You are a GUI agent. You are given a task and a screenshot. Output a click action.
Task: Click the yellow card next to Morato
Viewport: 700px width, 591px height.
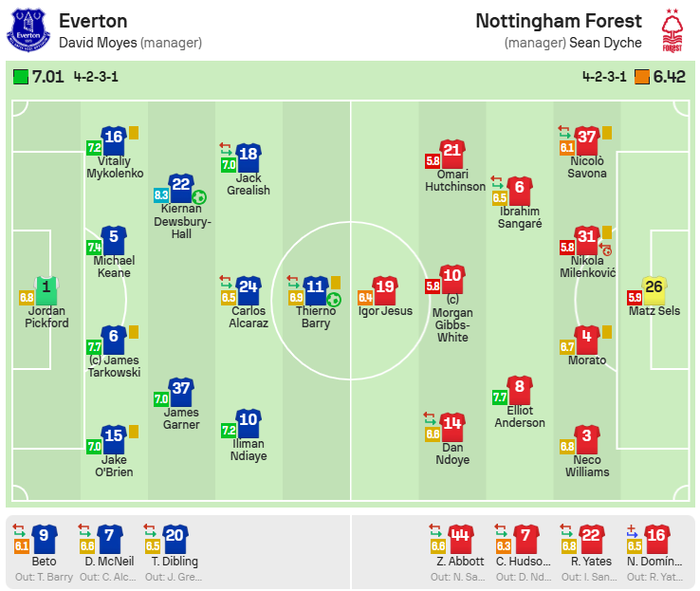pyautogui.click(x=606, y=334)
